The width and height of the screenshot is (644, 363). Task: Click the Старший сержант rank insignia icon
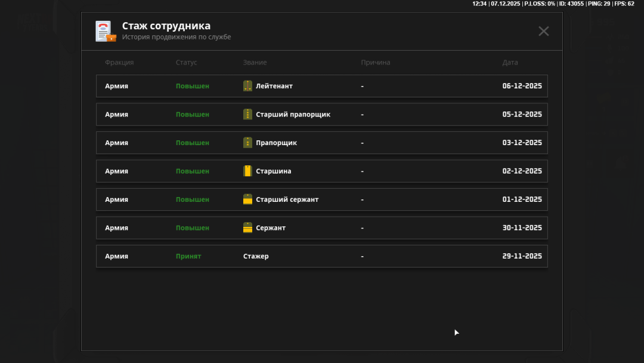(247, 199)
